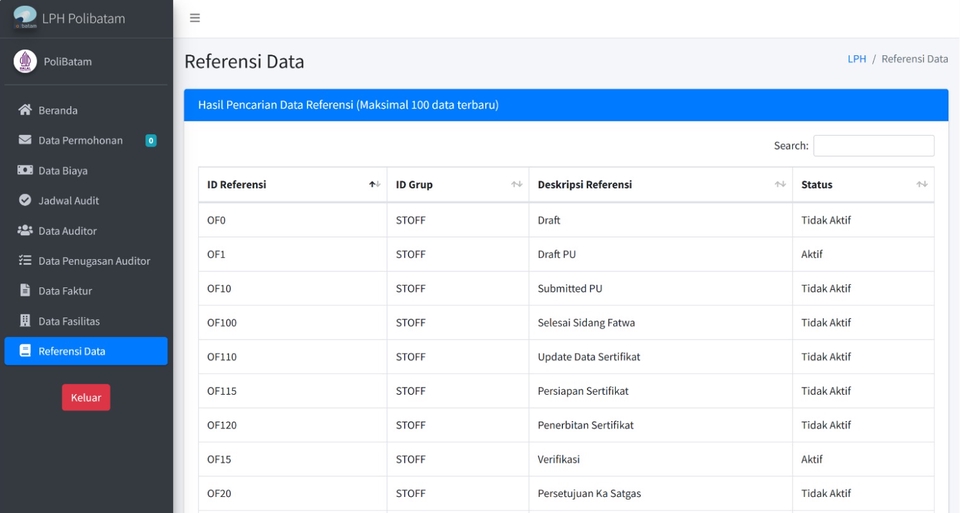960x513 pixels.
Task: Click the OF0 reference ID cell
Action: point(293,220)
